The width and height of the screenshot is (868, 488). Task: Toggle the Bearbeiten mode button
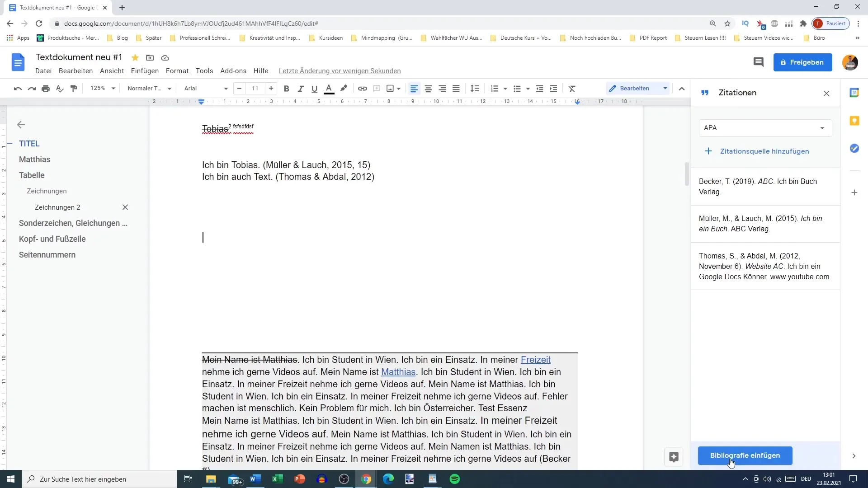click(x=634, y=88)
